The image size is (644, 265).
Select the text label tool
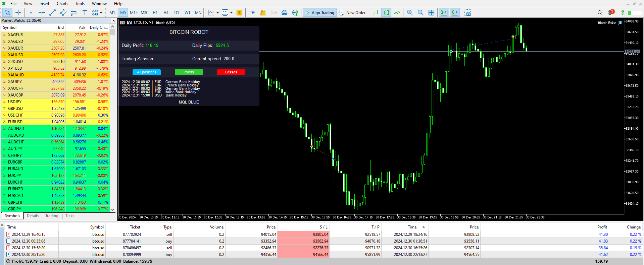tap(85, 13)
